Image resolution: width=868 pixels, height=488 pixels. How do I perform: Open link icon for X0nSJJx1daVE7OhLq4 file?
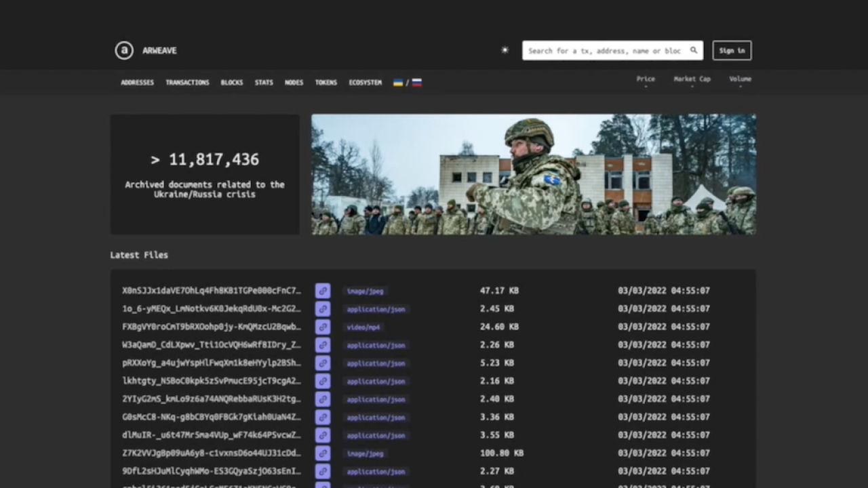click(323, 291)
